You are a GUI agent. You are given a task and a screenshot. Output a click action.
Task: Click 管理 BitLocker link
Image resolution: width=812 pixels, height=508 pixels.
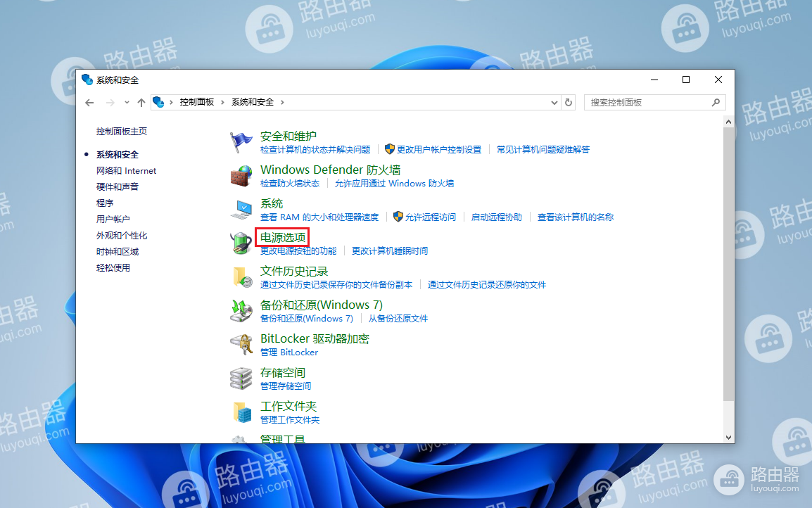289,352
